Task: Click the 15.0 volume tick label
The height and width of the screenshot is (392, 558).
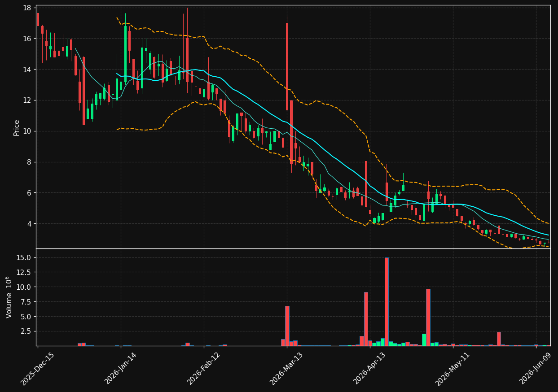Action: tap(24, 257)
